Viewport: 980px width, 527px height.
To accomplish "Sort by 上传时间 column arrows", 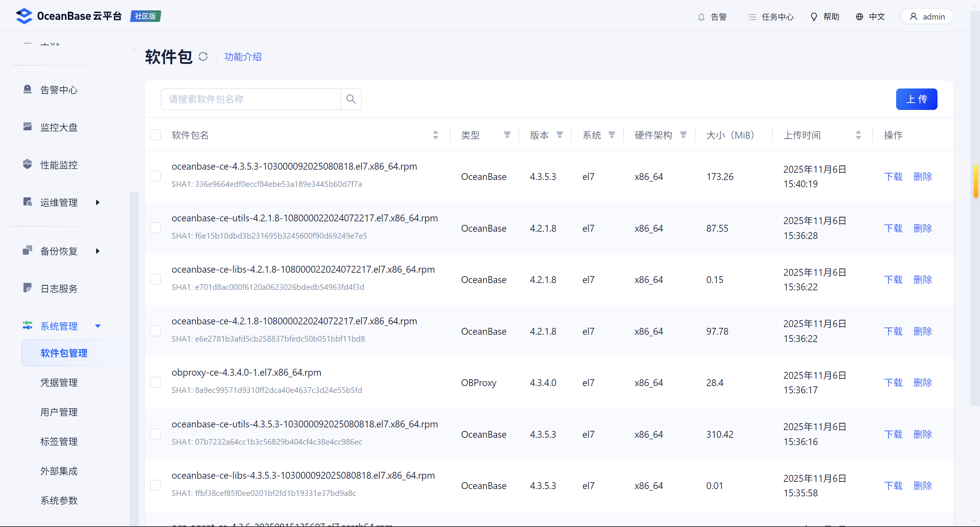I will click(x=858, y=135).
